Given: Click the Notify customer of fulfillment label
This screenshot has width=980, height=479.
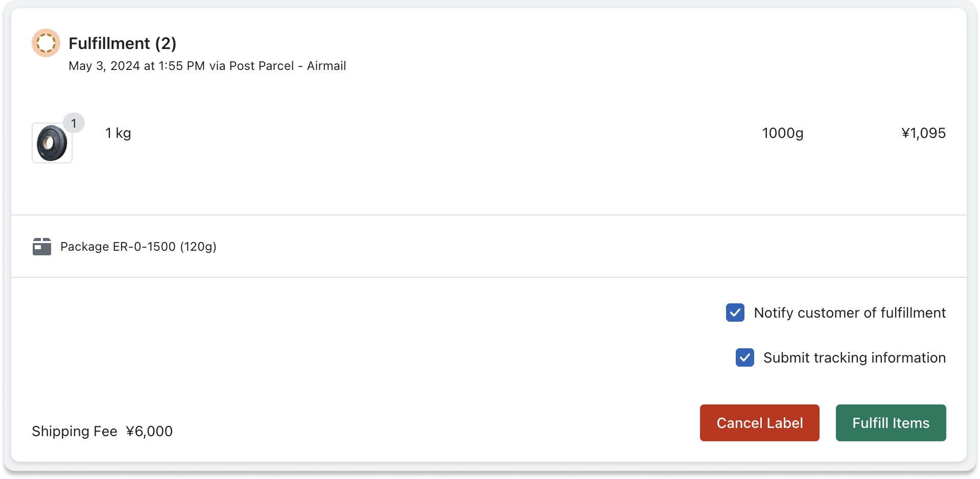Looking at the screenshot, I should coord(849,313).
